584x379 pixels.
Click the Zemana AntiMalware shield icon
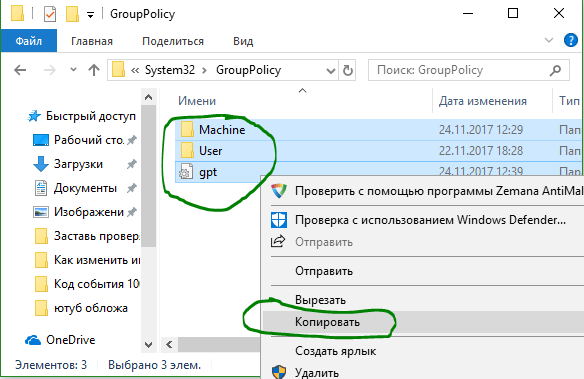(x=279, y=191)
